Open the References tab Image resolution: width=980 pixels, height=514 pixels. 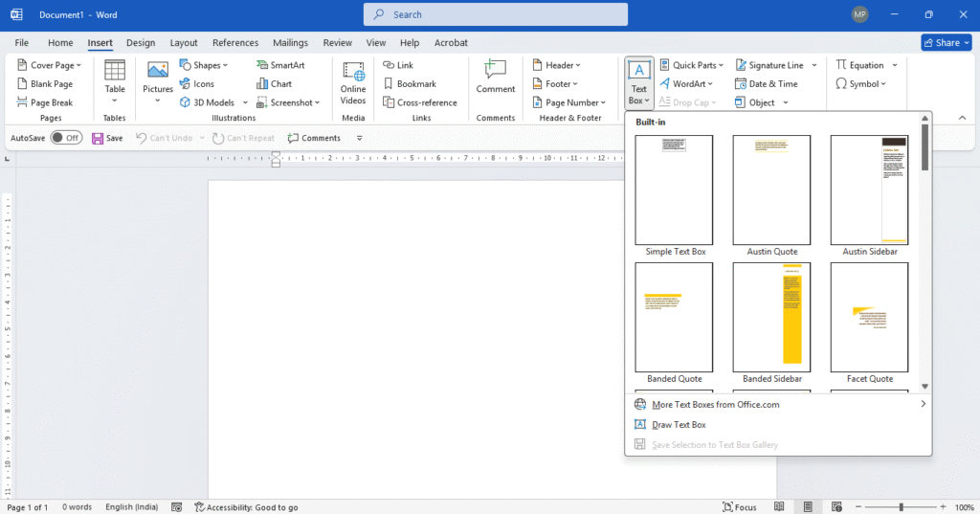coord(234,43)
